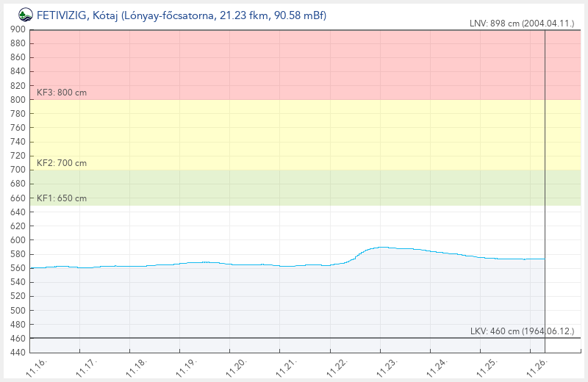
Task: Click the 11.23. date label on the x-axis
Action: click(x=387, y=367)
